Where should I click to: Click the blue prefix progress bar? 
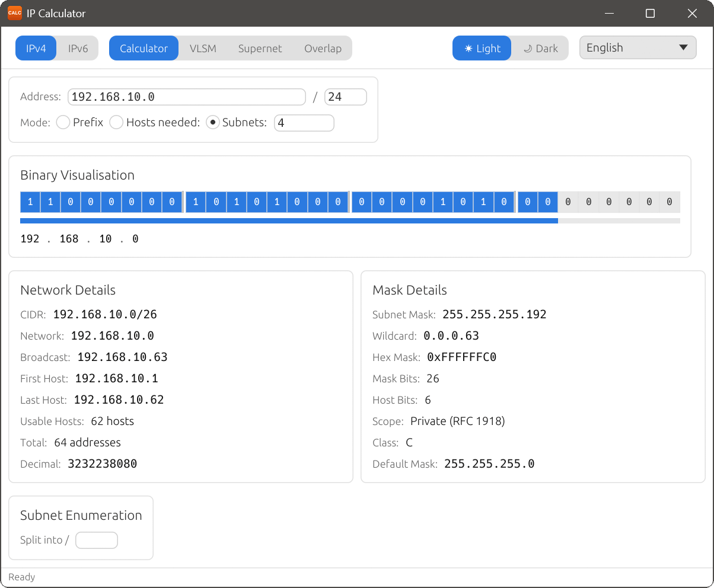[285, 220]
